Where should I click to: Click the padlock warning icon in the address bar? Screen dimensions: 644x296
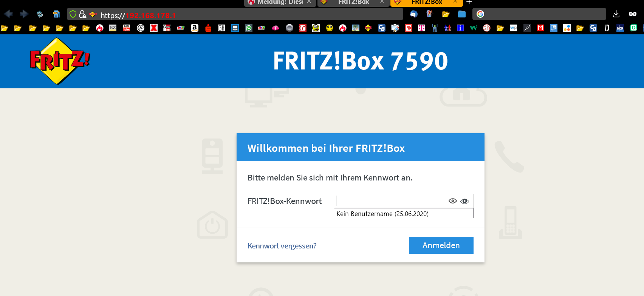pyautogui.click(x=83, y=14)
